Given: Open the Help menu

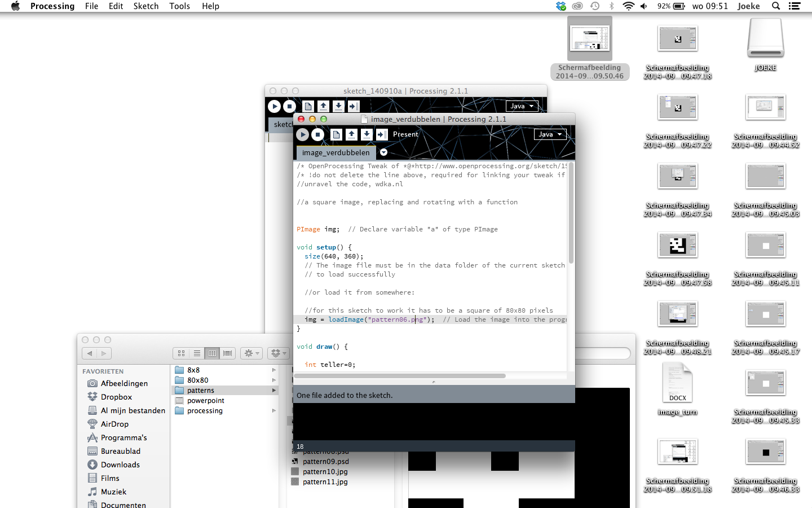Looking at the screenshot, I should (210, 6).
